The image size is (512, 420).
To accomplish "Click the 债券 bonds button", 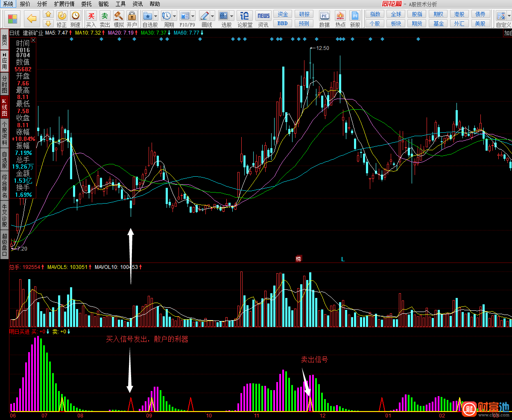I will pos(480,14).
